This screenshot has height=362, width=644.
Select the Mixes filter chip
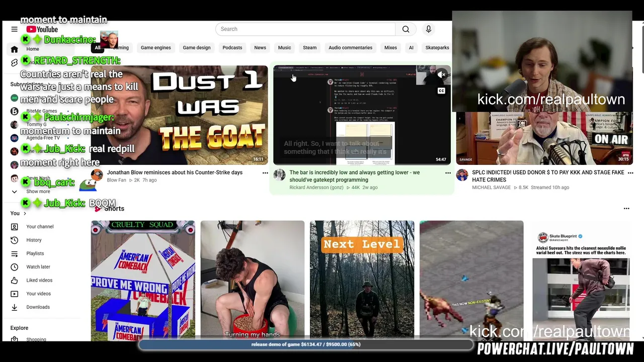click(390, 48)
